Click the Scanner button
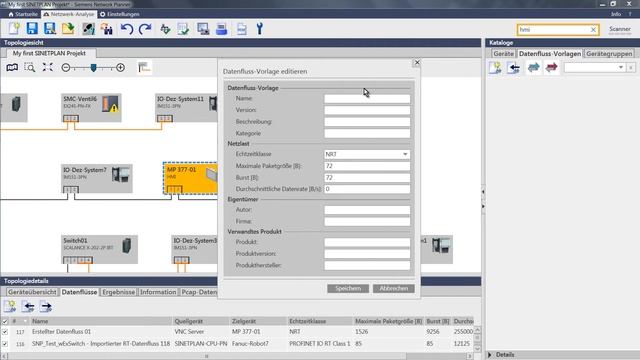This screenshot has width=640, height=360. coord(620,29)
